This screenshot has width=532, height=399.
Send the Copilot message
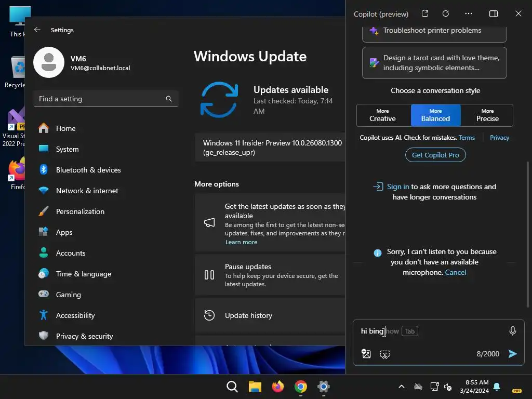click(513, 354)
